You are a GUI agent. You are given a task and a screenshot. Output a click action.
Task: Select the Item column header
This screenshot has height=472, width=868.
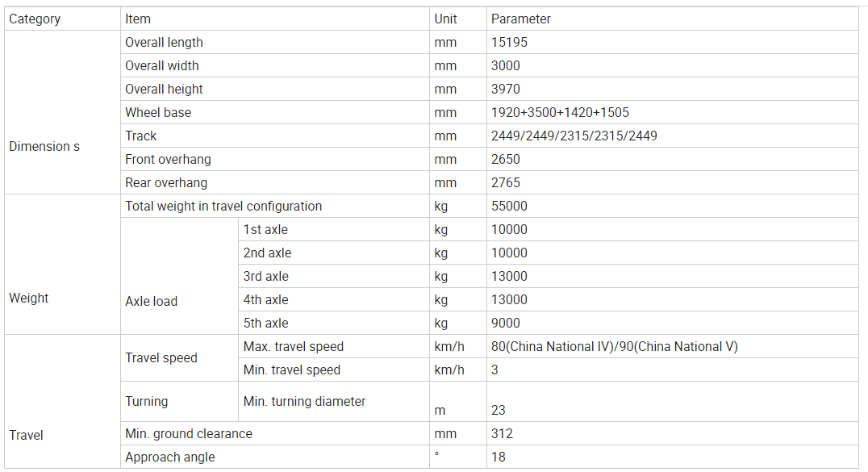(138, 19)
